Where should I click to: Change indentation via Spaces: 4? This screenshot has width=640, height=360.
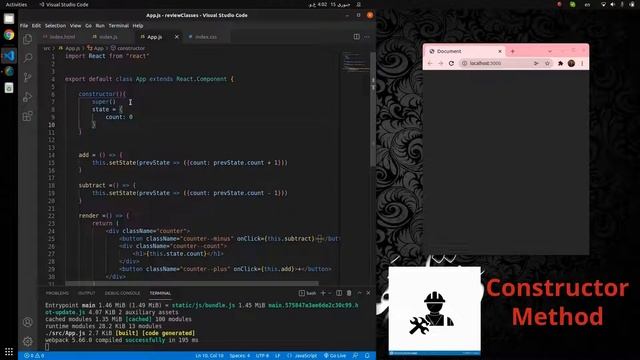pyautogui.click(x=240, y=356)
